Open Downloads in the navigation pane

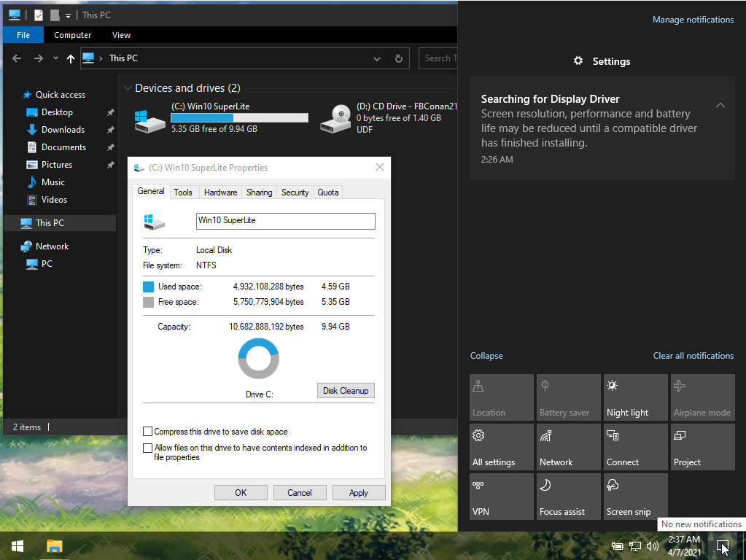click(63, 130)
